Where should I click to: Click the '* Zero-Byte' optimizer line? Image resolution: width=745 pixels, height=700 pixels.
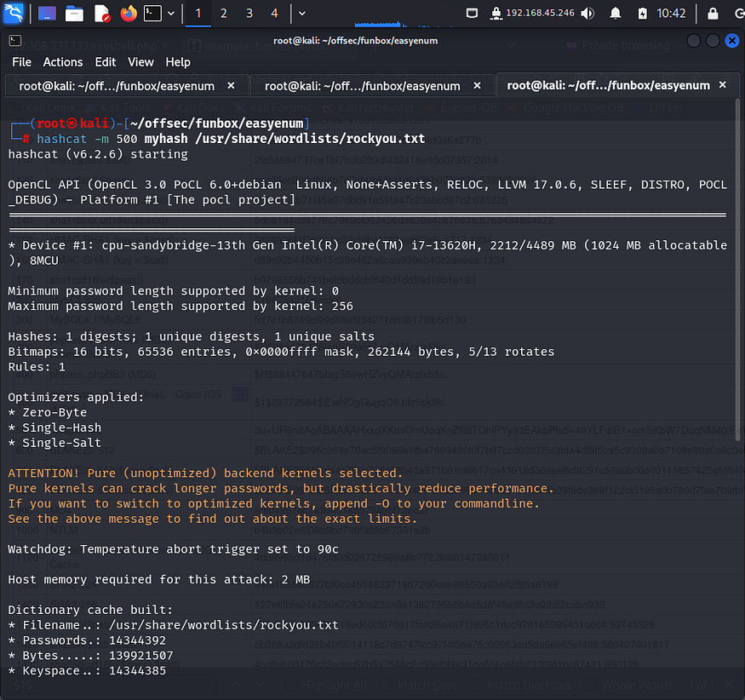tap(48, 412)
